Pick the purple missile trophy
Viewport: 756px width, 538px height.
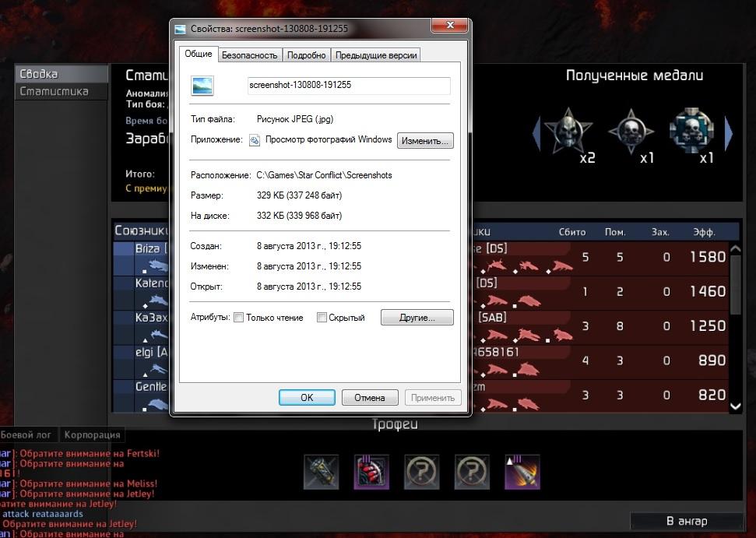[522, 472]
